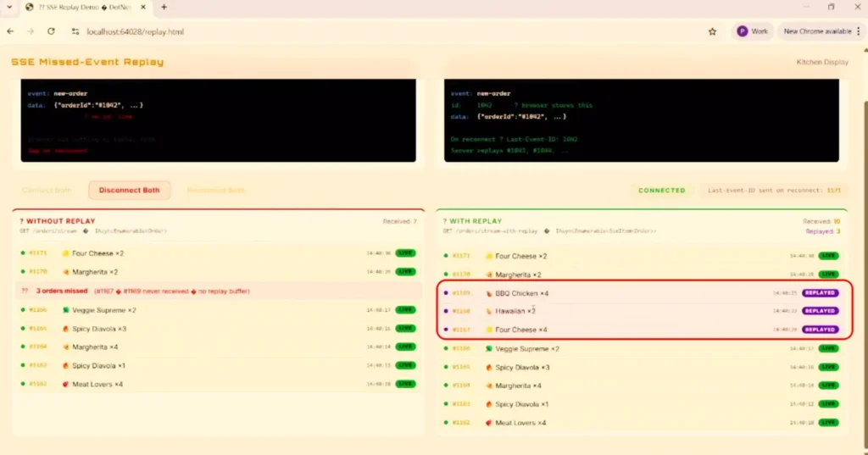
Task: Click the Hawaiian order's REPLAYED badge
Action: coord(820,311)
